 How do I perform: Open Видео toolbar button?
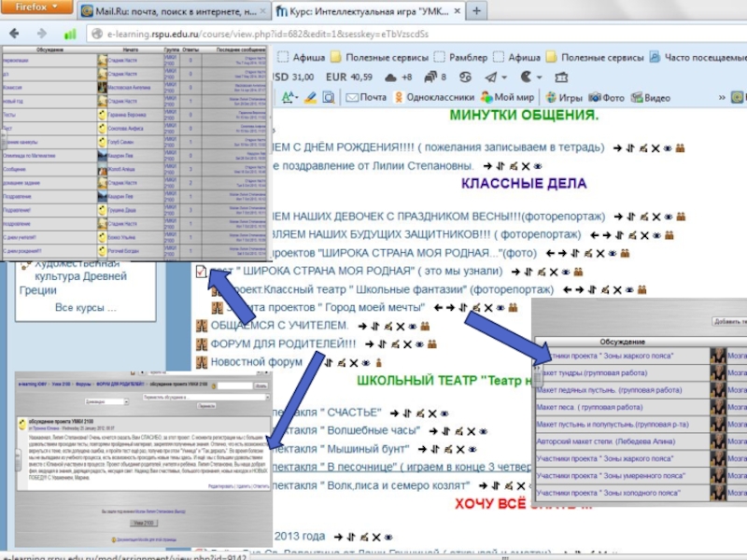pos(651,98)
